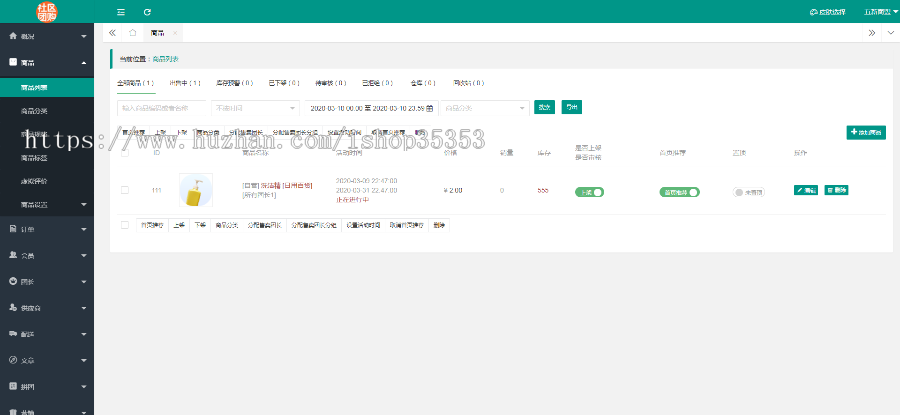Select the 仓库 (0) tab
900x415 pixels.
coord(423,83)
